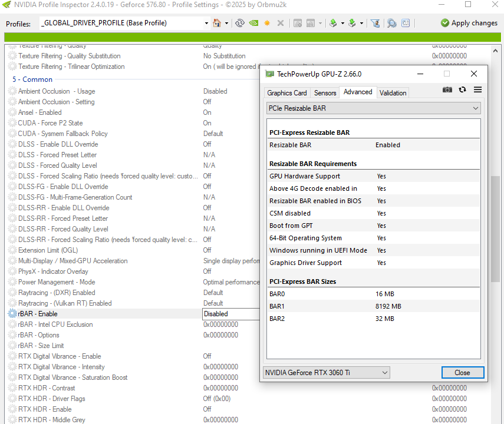Export profiles using the green up-arrow icon
The width and height of the screenshot is (504, 424).
[333, 23]
